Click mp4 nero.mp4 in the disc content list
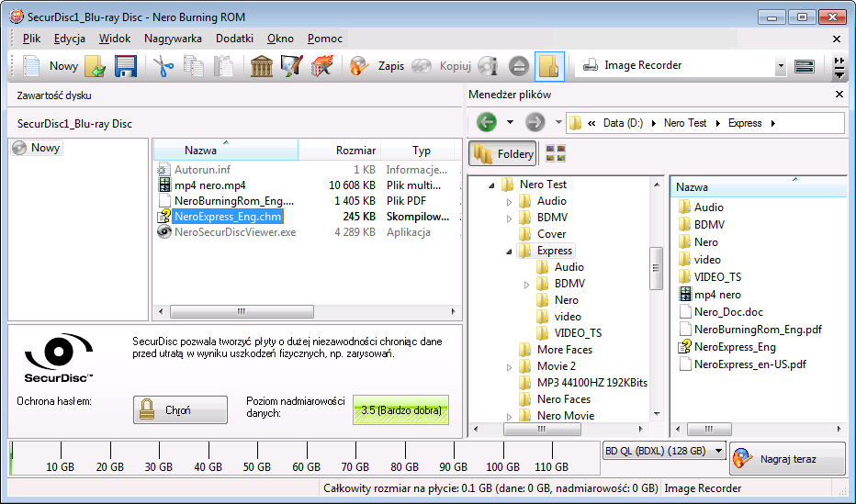This screenshot has width=856, height=504. point(210,185)
